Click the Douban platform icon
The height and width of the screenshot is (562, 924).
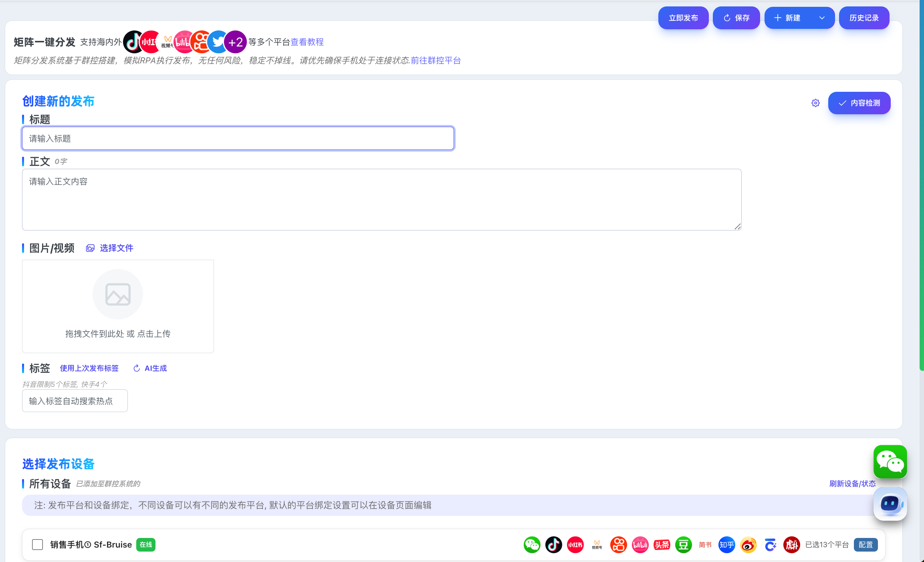pos(683,545)
